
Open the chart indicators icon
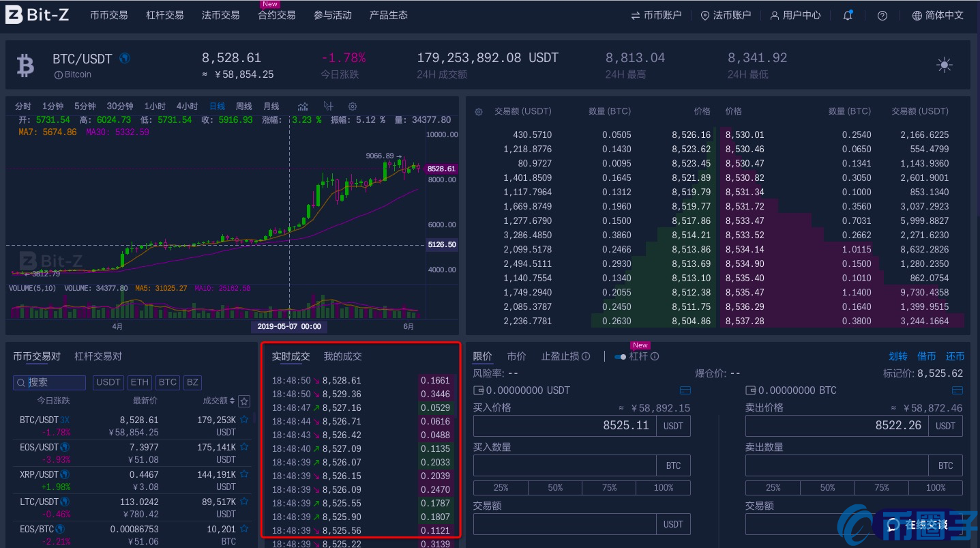click(303, 106)
